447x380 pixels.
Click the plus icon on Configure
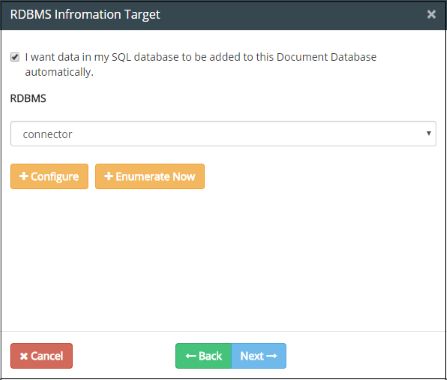(x=24, y=176)
